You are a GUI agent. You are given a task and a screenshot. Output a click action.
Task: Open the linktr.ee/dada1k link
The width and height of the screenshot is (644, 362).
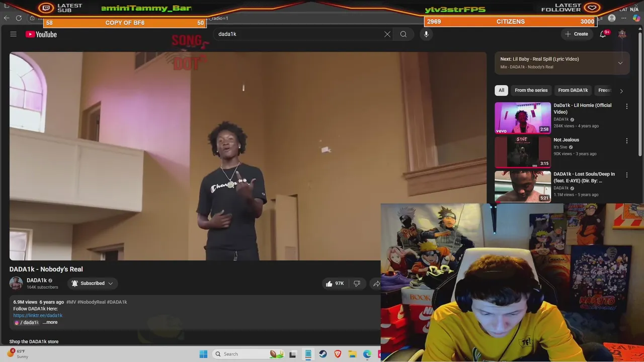coord(38,315)
